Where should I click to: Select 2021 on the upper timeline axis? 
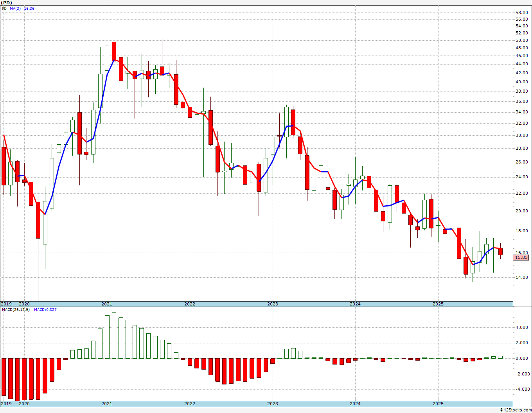(107, 304)
